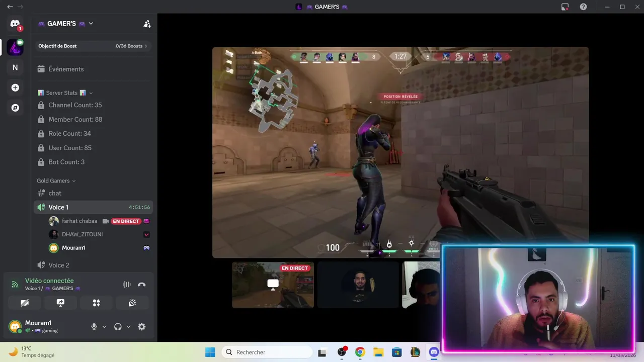Viewport: 644px width, 362px height.
Task: Open Microsoft Store from the taskbar
Action: [397, 352]
